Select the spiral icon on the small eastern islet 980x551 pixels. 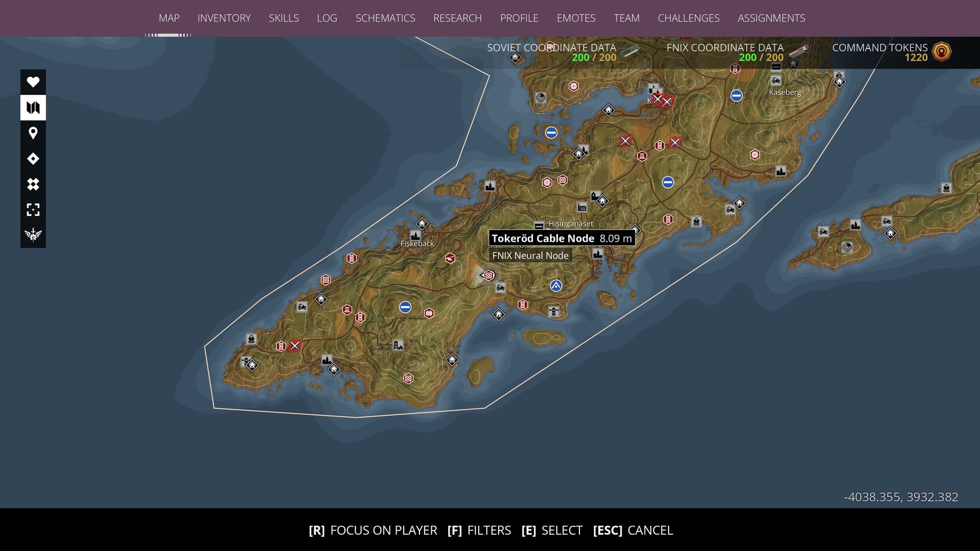tap(847, 247)
